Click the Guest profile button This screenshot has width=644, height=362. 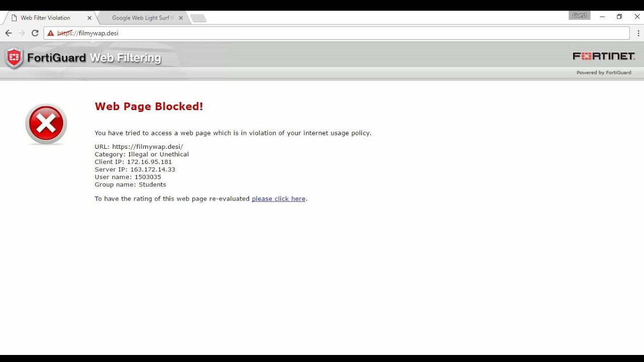[x=580, y=16]
